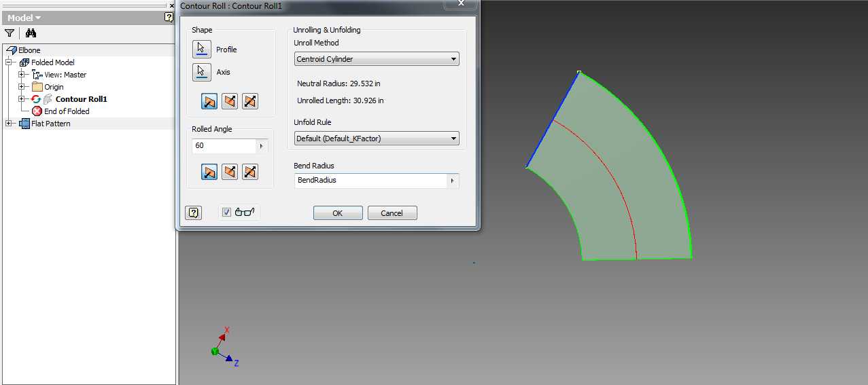Screen dimensions: 868x385
Task: Select flipped offset direction icon in Shape group
Action: pyautogui.click(x=230, y=101)
